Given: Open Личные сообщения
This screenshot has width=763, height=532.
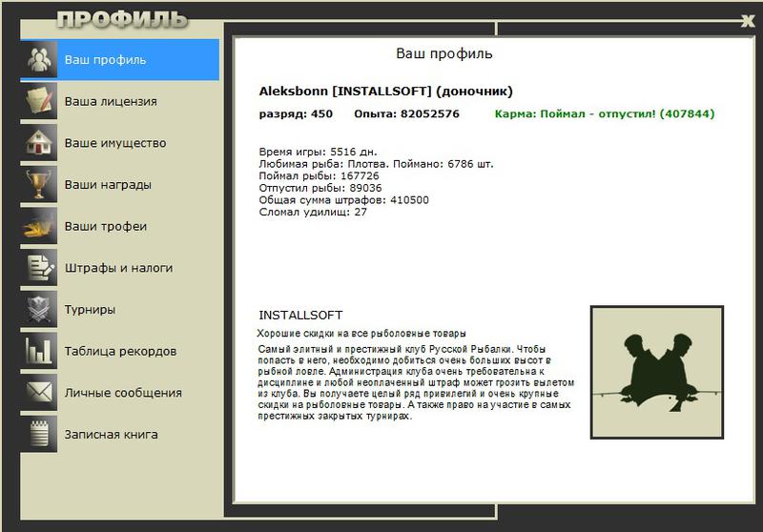Looking at the screenshot, I should point(120,393).
